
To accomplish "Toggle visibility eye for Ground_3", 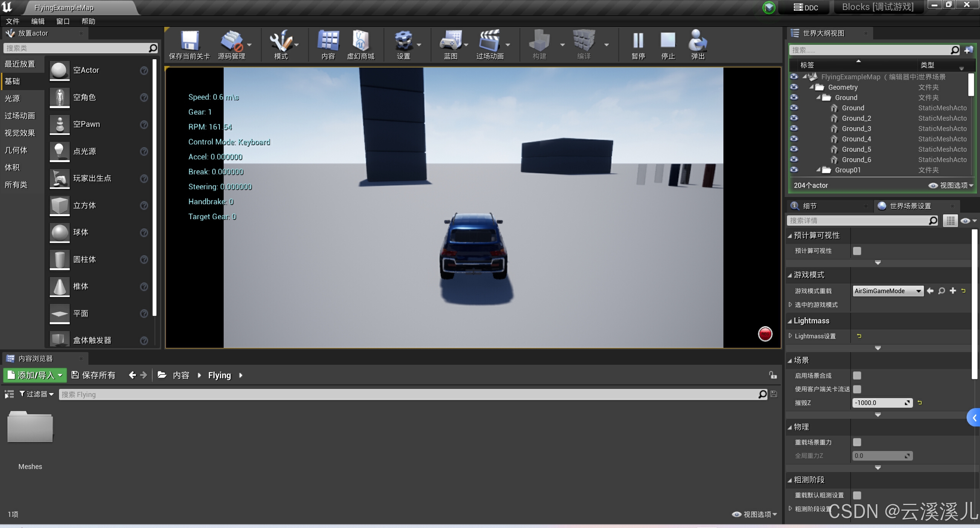I will pos(794,128).
